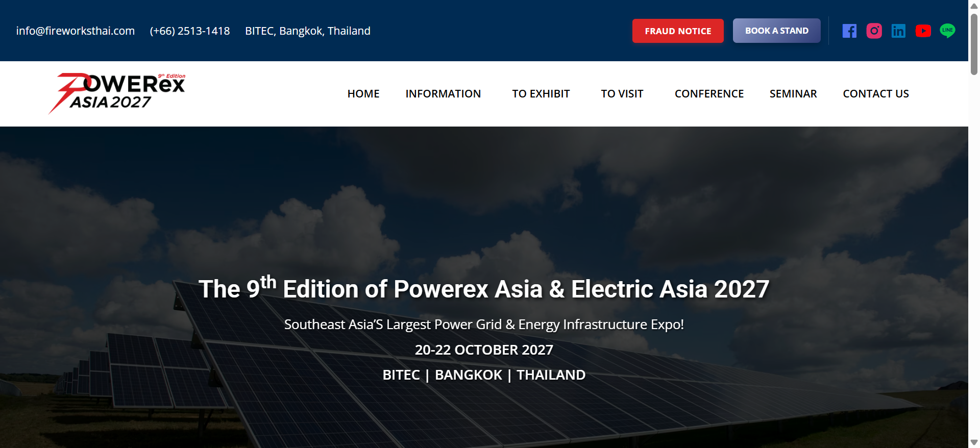
Task: Click the FRAUD NOTICE button
Action: [x=678, y=31]
